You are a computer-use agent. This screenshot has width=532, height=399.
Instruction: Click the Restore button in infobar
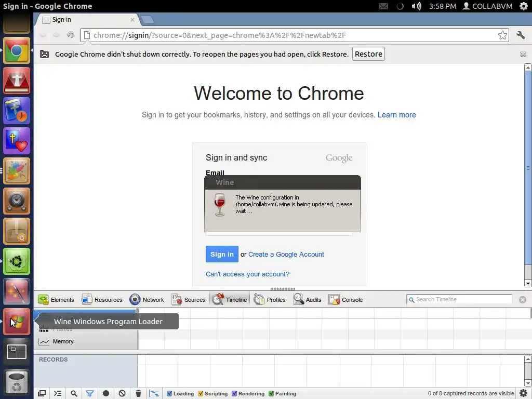point(368,54)
